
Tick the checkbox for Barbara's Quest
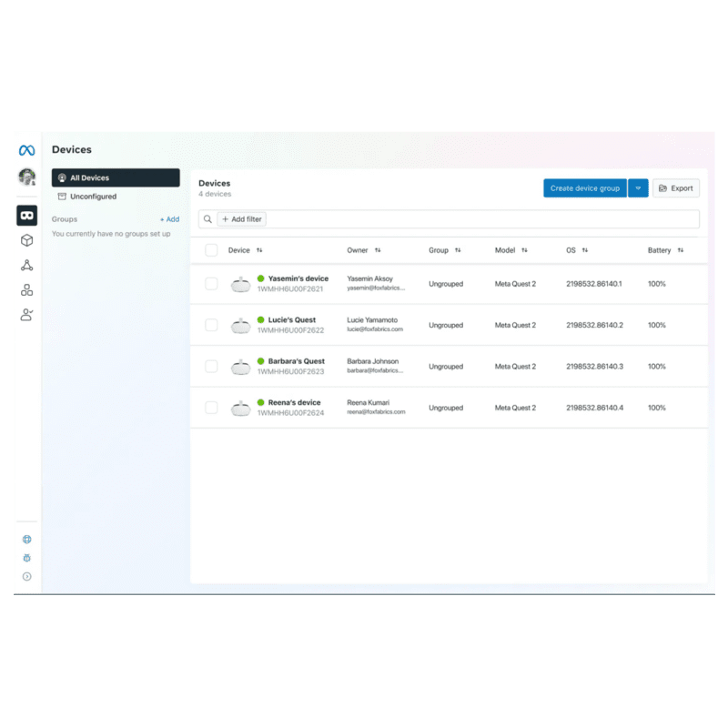pos(211,366)
